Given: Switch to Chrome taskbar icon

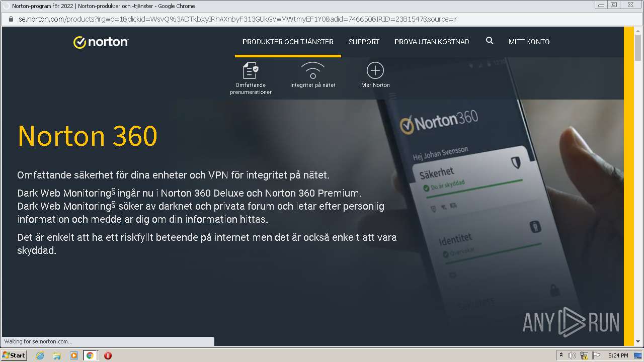Looking at the screenshot, I should point(90,355).
